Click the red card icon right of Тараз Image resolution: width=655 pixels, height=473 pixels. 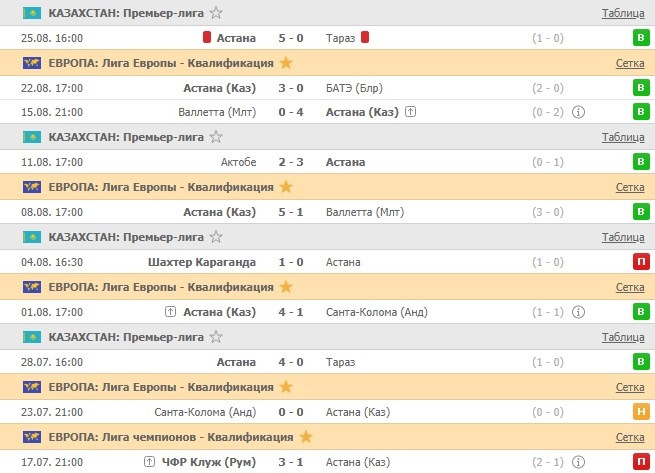coord(366,38)
